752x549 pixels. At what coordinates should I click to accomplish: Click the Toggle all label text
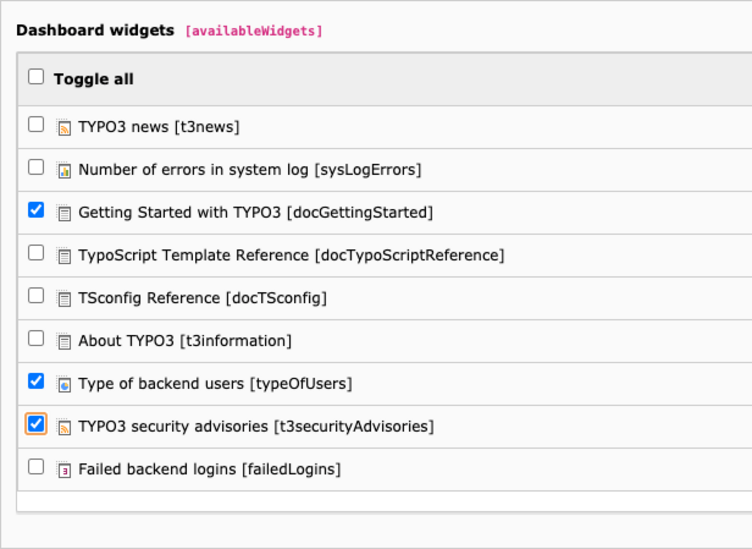pos(94,79)
